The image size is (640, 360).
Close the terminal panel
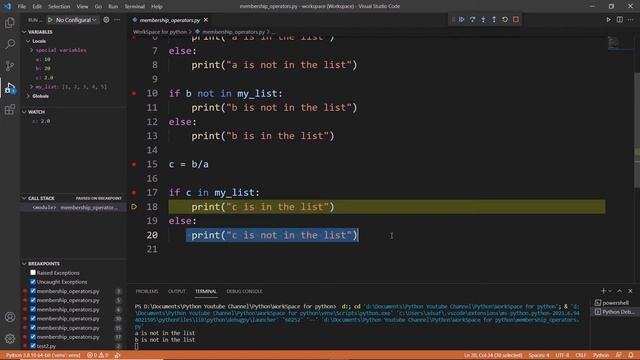(630, 291)
